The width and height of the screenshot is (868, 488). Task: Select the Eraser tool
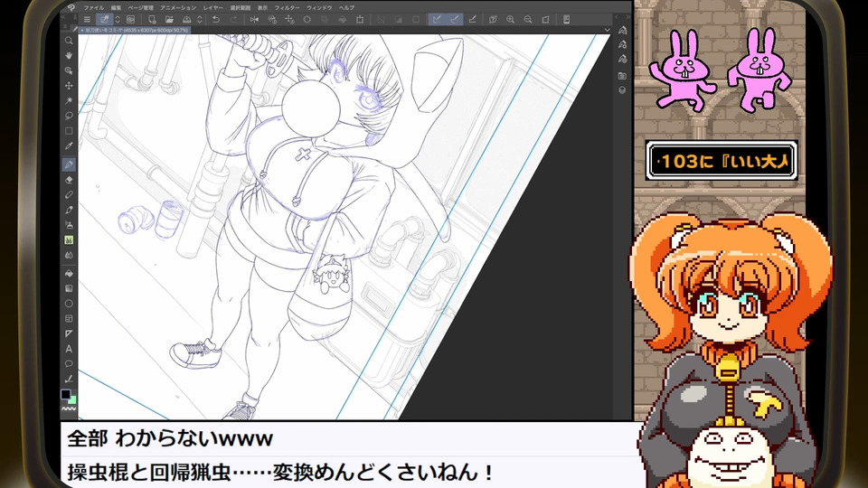tap(69, 180)
